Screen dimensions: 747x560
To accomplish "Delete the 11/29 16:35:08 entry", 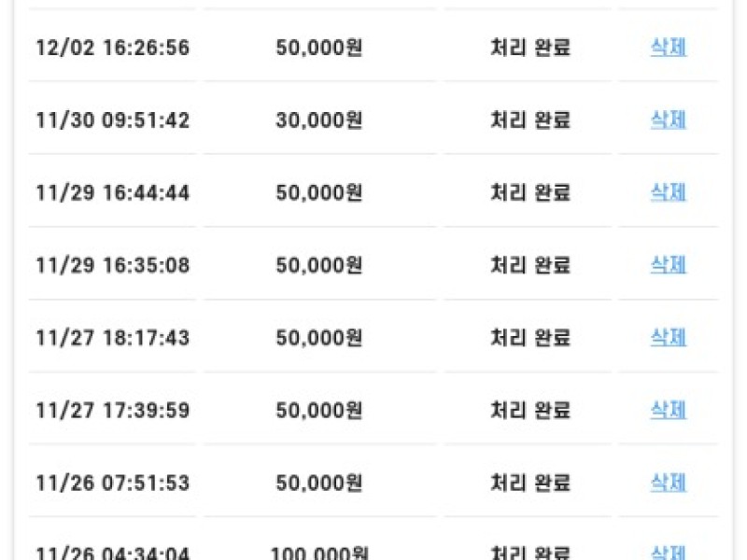I will click(x=668, y=265).
